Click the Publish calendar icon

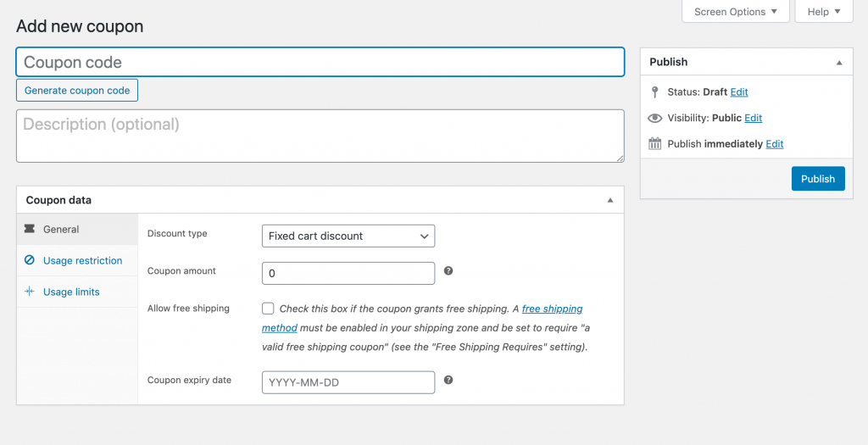655,144
